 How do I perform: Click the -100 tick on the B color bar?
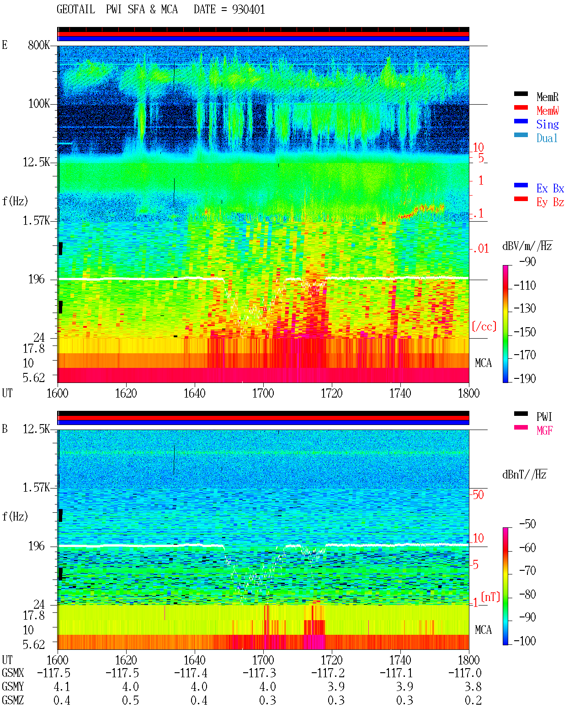tap(525, 641)
